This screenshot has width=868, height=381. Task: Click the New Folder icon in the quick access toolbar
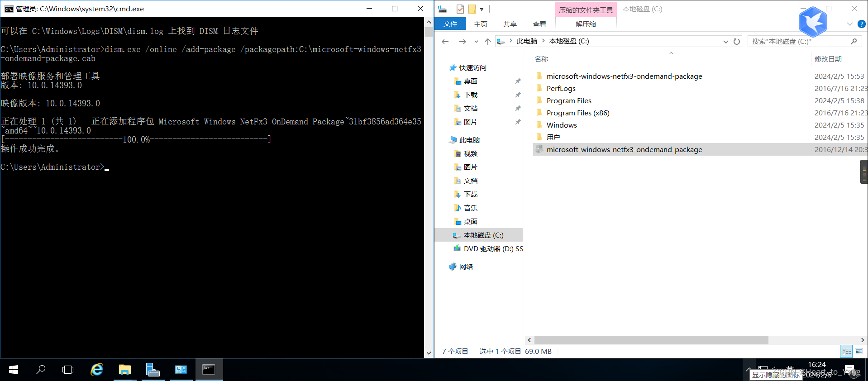click(472, 9)
